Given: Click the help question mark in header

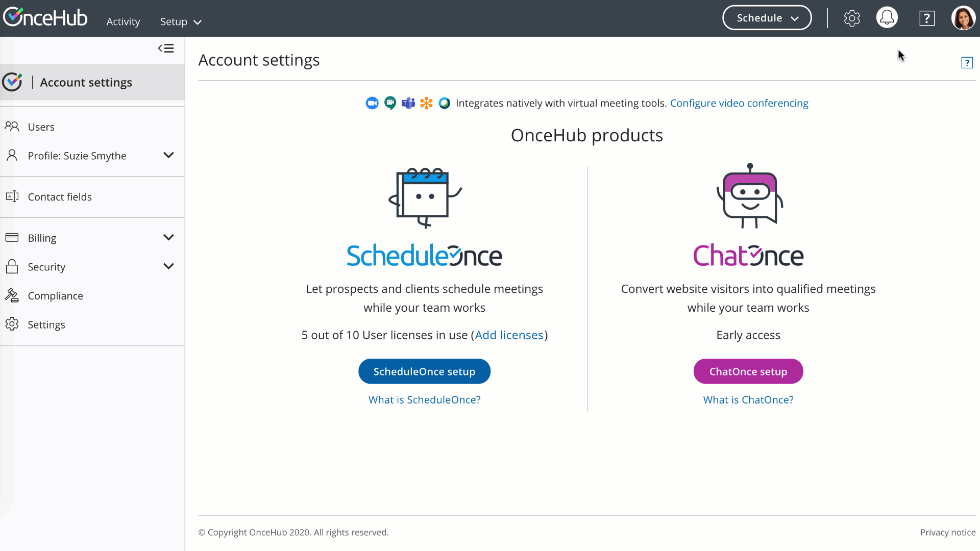Looking at the screenshot, I should (x=927, y=18).
